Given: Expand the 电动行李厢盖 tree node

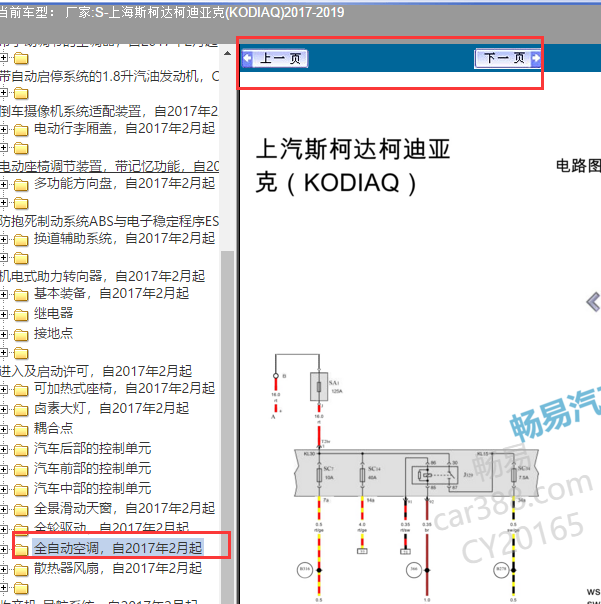Looking at the screenshot, I should click(x=3, y=129).
